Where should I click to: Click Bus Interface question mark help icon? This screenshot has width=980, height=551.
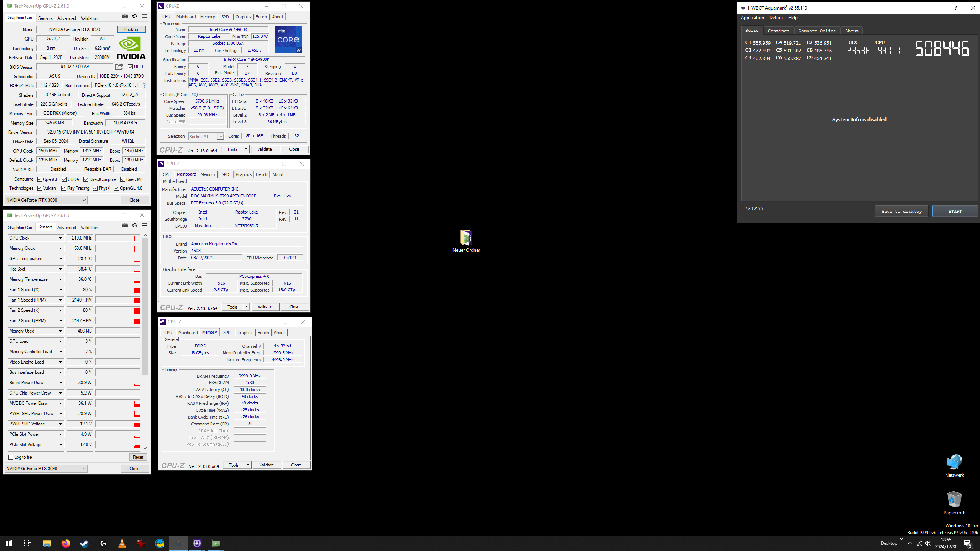(x=144, y=85)
